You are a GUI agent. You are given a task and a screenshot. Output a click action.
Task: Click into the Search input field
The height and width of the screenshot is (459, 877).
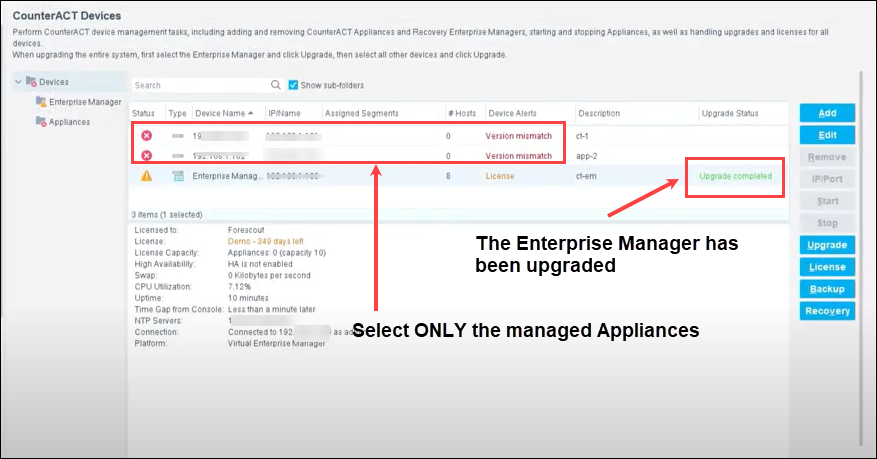point(201,85)
